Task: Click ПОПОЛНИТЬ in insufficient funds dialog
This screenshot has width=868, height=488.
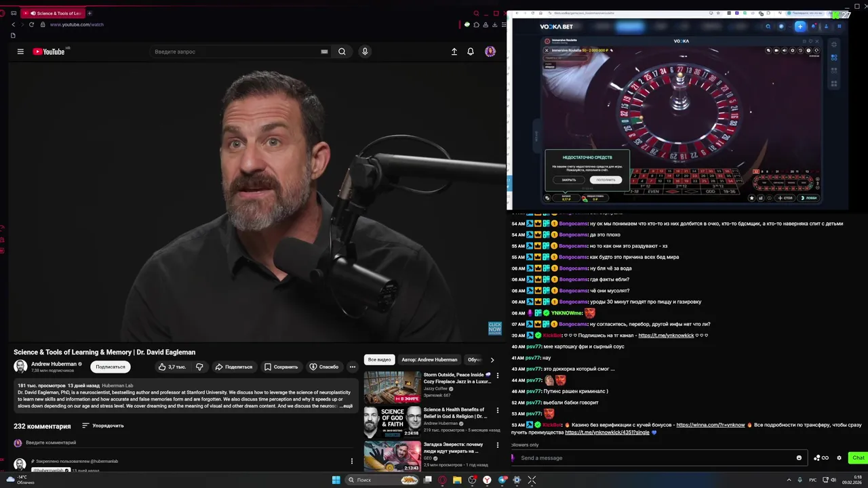Action: pos(606,180)
